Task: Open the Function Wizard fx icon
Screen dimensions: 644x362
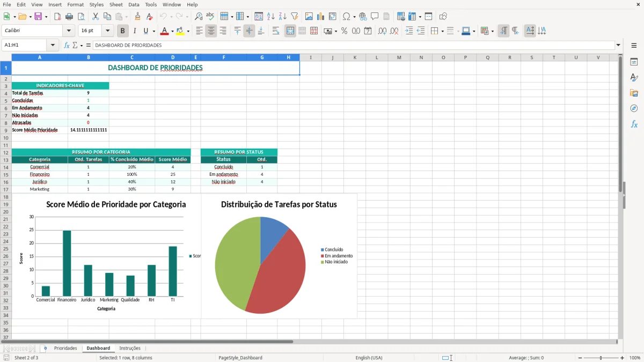Action: 67,45
